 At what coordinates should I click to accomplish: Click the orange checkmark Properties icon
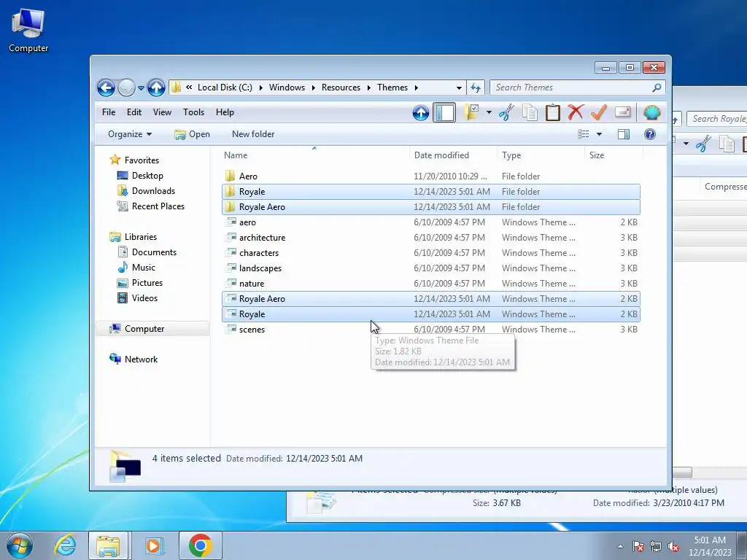[x=599, y=112]
